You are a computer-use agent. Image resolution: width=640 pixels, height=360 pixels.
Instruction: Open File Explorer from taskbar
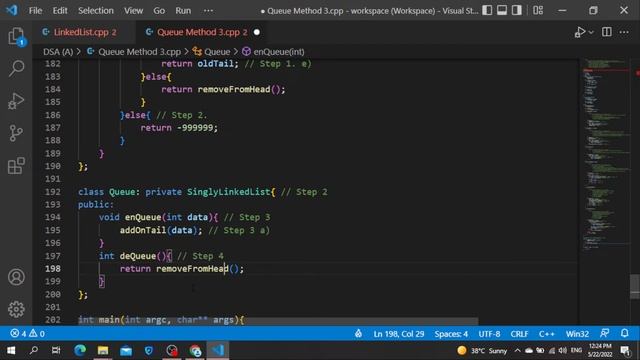[103, 350]
